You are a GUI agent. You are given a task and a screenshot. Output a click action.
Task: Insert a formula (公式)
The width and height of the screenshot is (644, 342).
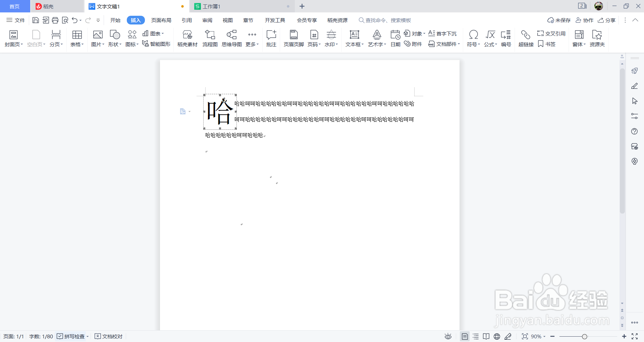pyautogui.click(x=490, y=39)
